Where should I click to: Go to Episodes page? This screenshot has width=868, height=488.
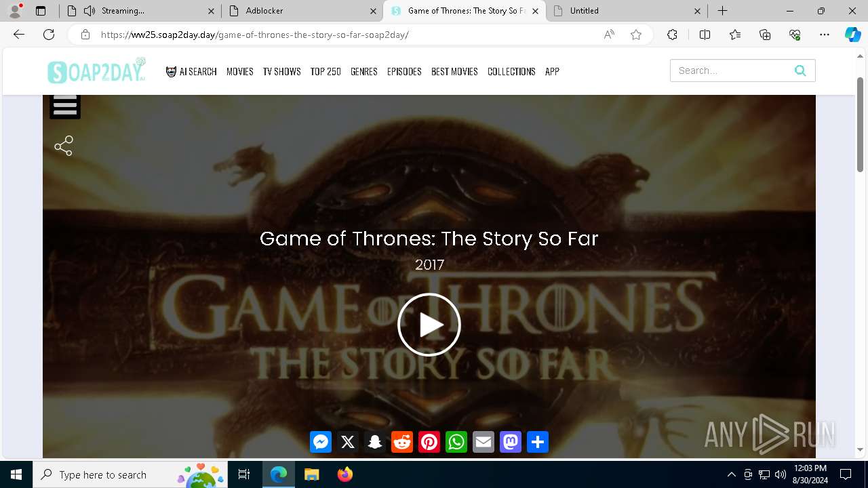tap(404, 71)
